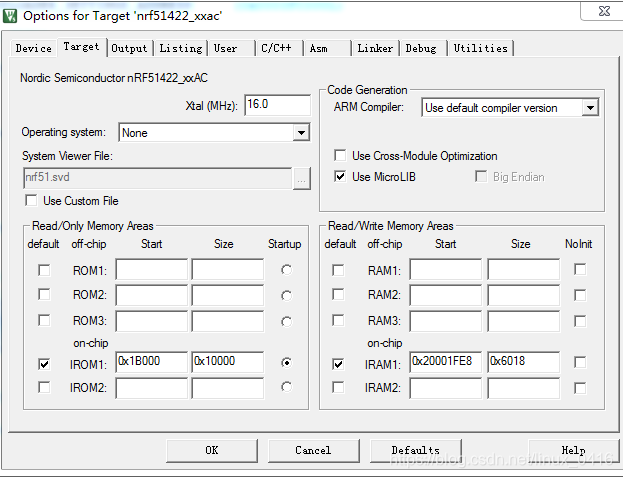Open the Output tab
623x478 pixels.
130,48
